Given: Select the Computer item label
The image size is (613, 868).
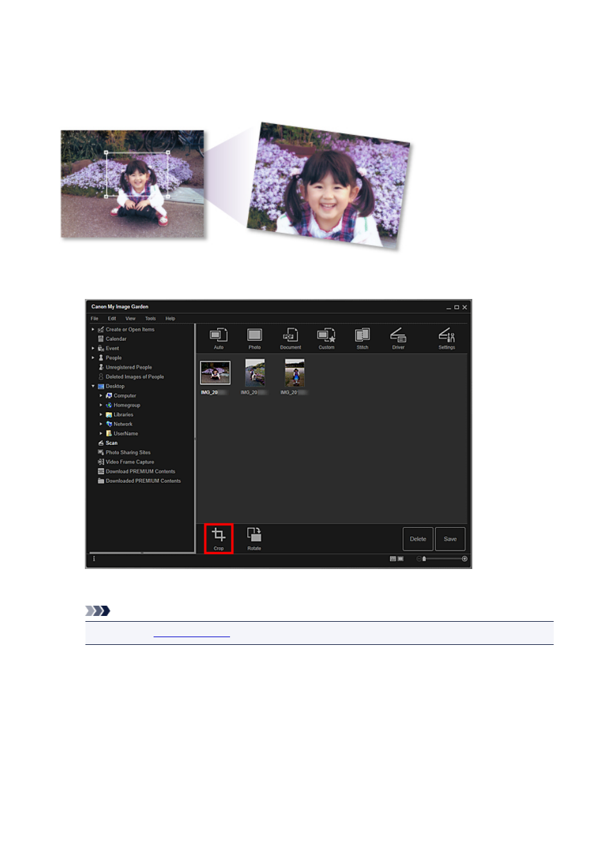Looking at the screenshot, I should (125, 395).
